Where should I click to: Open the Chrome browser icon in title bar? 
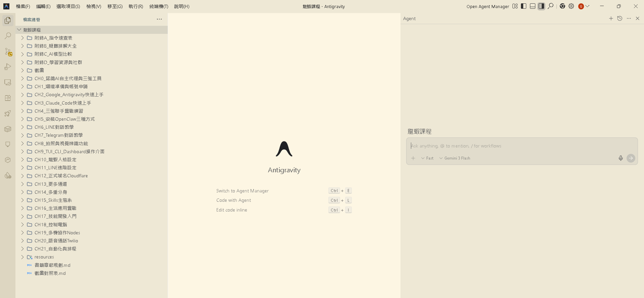562,6
